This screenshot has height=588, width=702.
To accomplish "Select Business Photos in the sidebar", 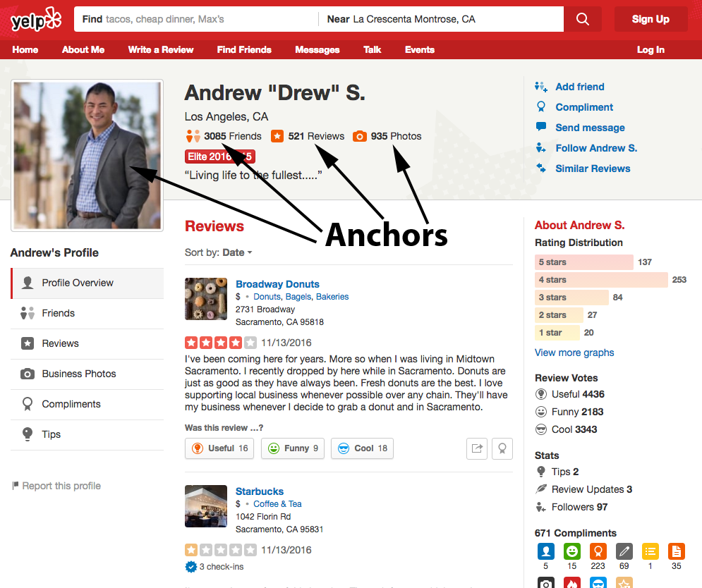I will click(x=87, y=374).
